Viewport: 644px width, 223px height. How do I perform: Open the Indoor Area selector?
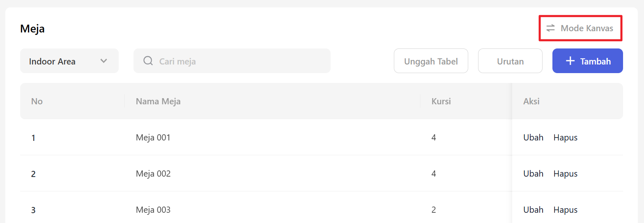click(x=69, y=61)
